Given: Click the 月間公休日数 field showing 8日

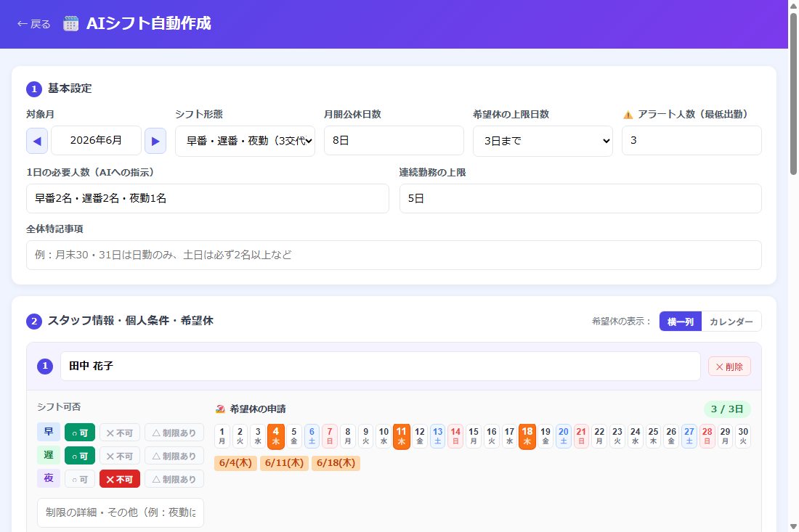Looking at the screenshot, I should pos(394,141).
